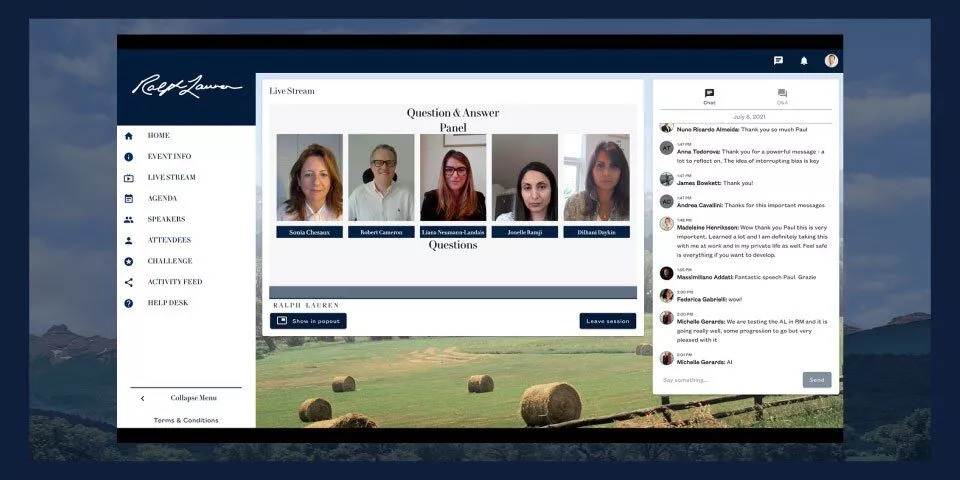960x480 pixels.
Task: Select Jonelle Ramji video thumbnail
Action: click(525, 178)
